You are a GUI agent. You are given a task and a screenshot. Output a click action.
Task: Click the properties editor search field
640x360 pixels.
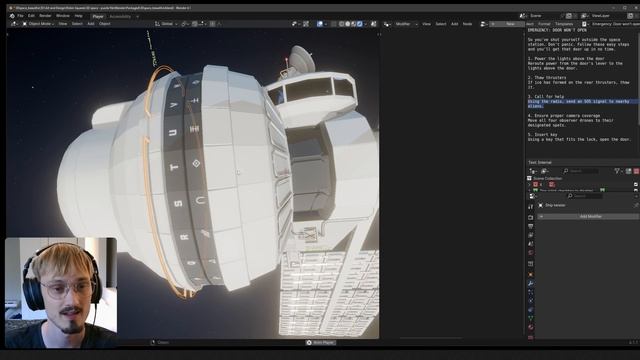[x=585, y=196]
